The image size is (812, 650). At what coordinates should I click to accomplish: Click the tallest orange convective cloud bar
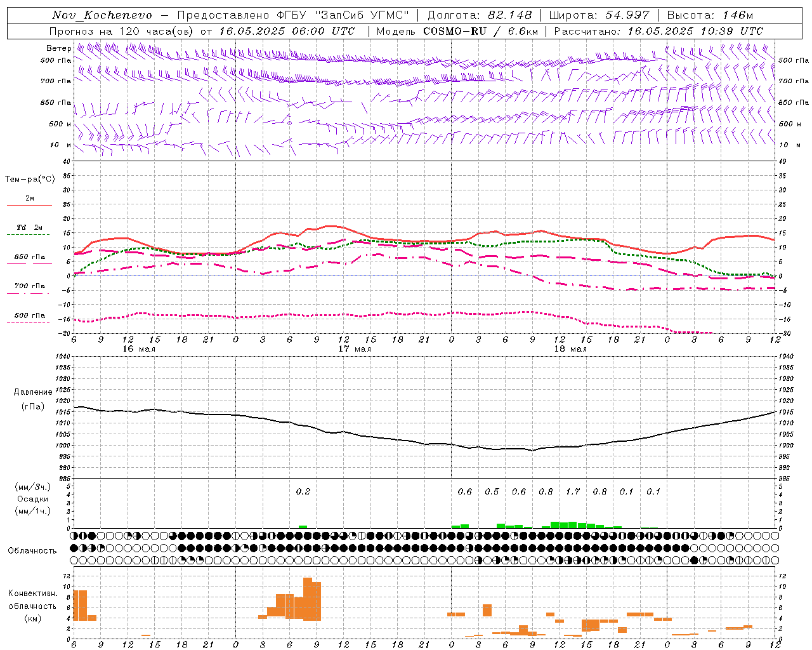308,599
